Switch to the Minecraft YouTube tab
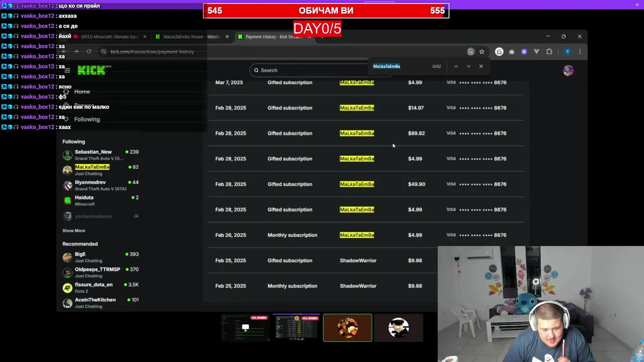 110,37
